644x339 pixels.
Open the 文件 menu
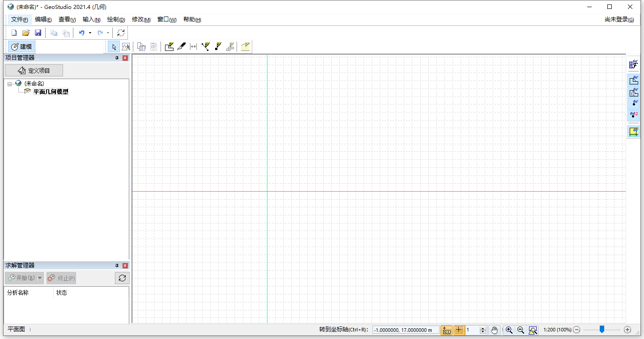click(x=20, y=20)
